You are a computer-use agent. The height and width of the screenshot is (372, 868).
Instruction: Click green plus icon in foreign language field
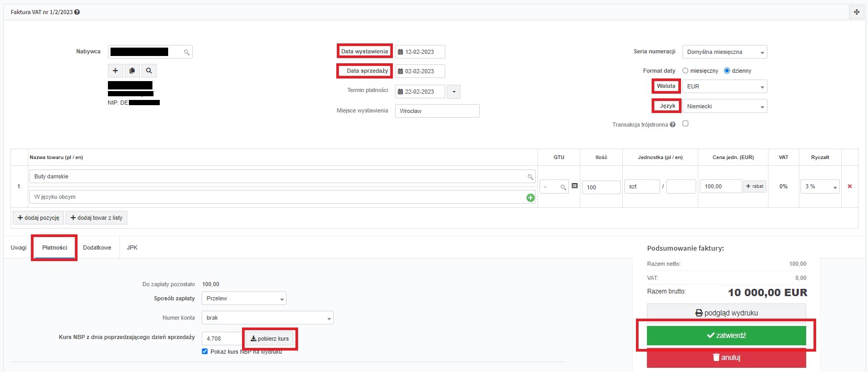pyautogui.click(x=530, y=198)
